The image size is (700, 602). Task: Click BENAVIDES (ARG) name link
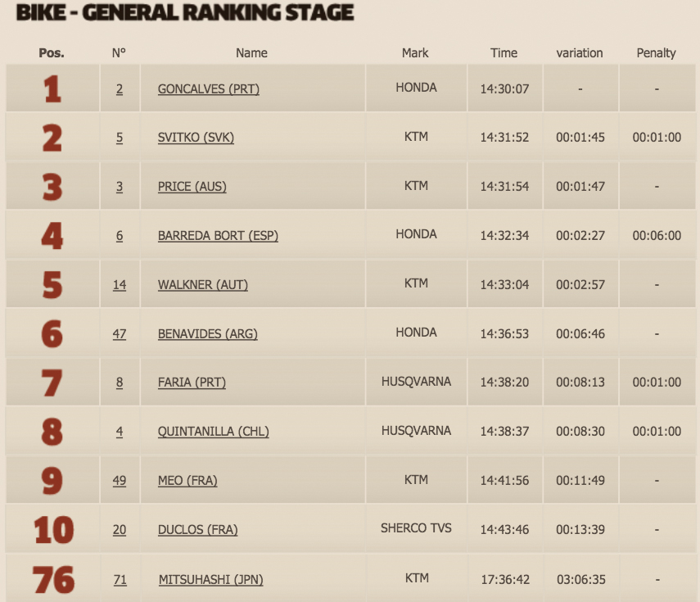coord(208,334)
